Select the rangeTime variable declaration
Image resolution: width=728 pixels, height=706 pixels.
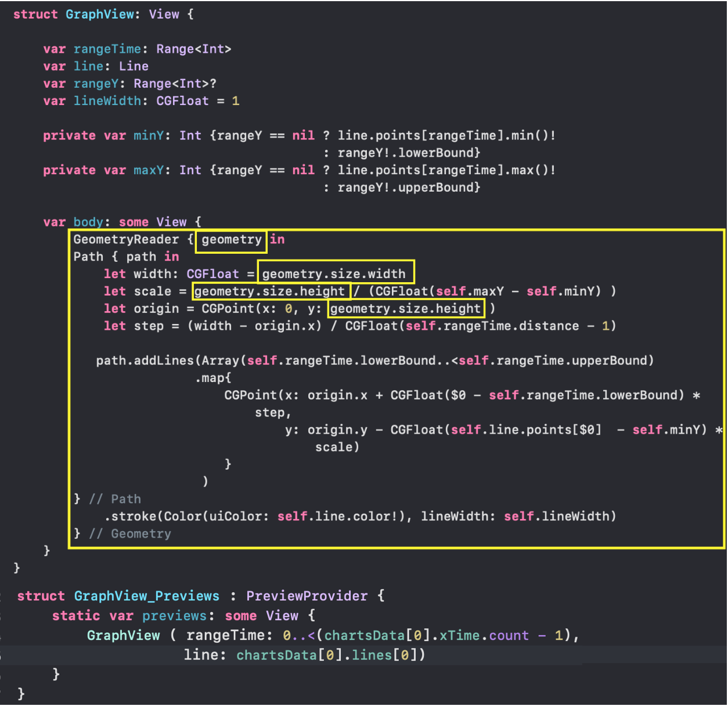(x=107, y=49)
